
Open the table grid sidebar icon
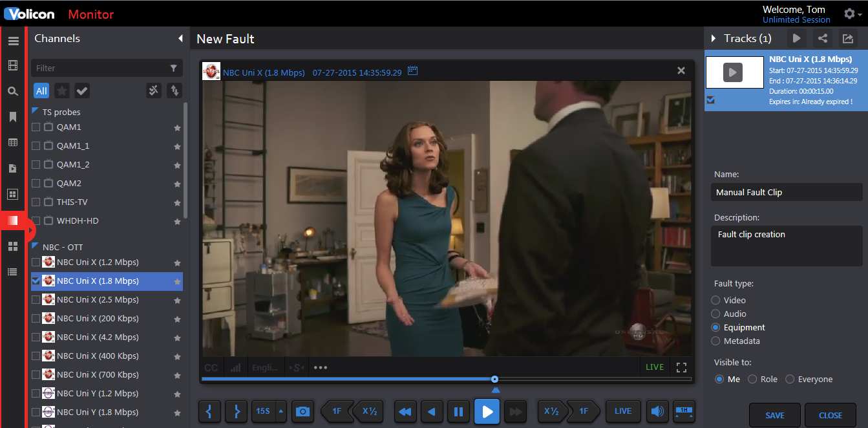[x=13, y=142]
